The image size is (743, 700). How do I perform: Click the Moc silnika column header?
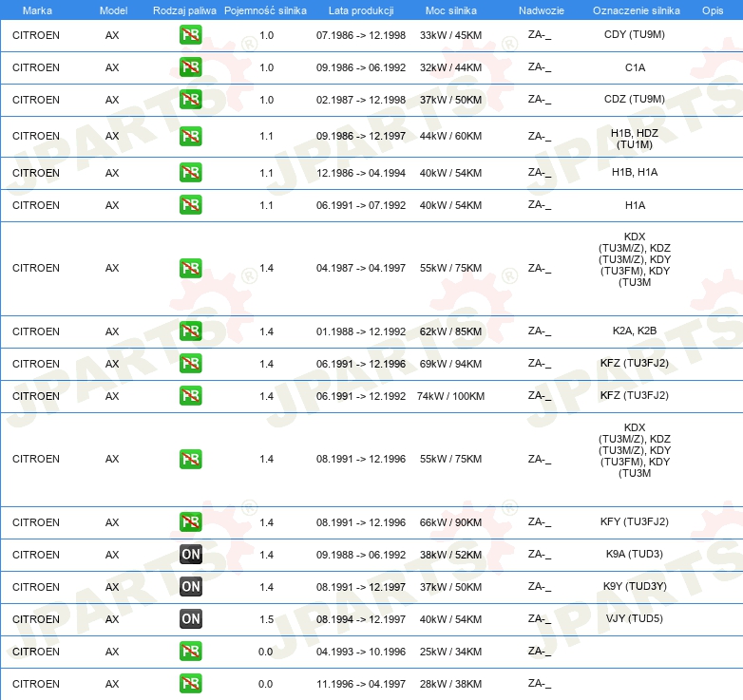(x=450, y=9)
